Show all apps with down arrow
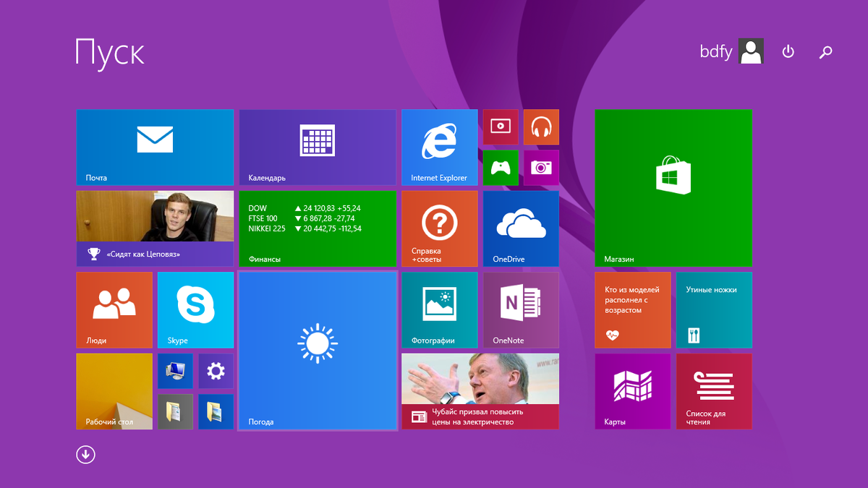 point(85,454)
